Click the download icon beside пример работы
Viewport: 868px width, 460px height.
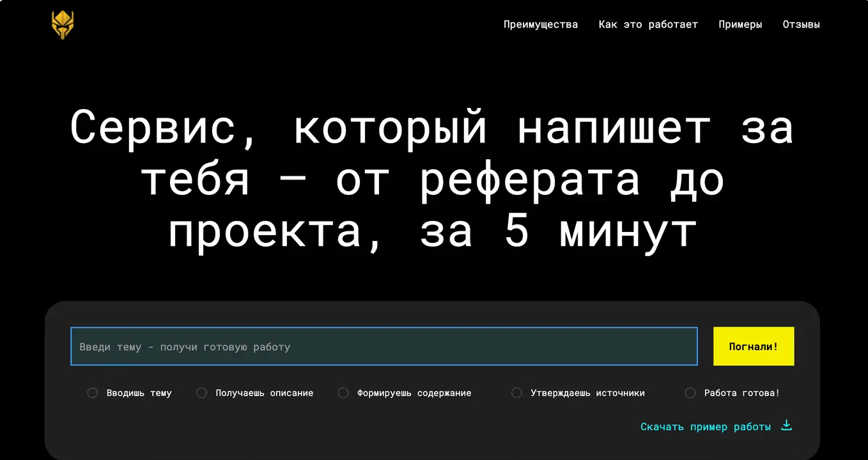point(786,425)
